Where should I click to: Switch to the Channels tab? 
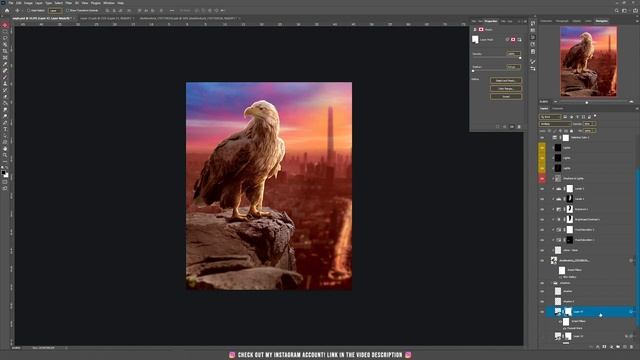[x=558, y=109]
